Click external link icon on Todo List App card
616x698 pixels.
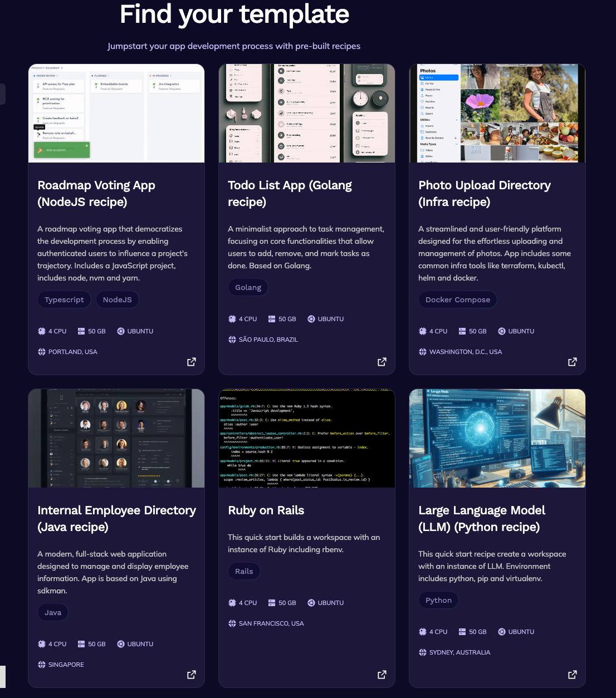click(x=382, y=361)
